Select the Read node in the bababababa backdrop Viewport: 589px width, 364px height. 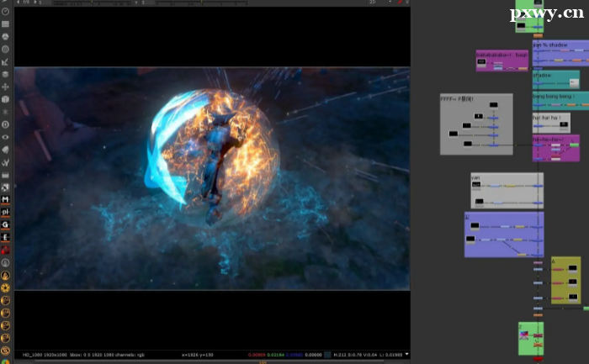[481, 61]
